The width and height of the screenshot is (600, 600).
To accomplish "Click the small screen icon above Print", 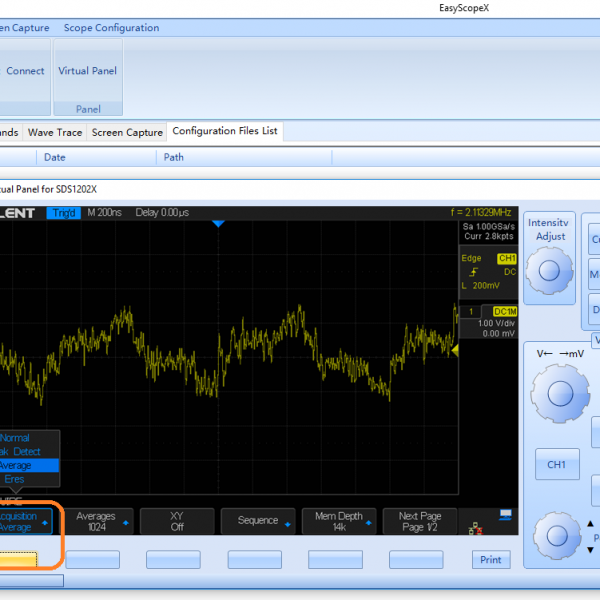I will pyautogui.click(x=505, y=516).
